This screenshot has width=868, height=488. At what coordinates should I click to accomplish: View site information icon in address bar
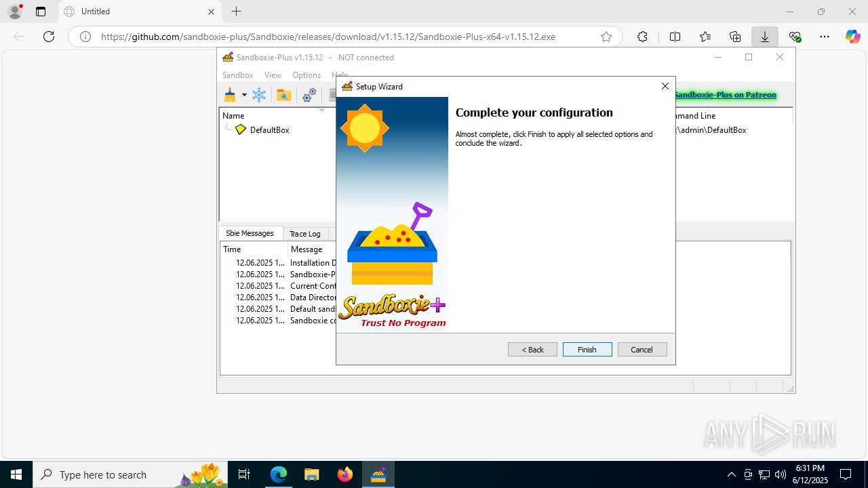(85, 37)
